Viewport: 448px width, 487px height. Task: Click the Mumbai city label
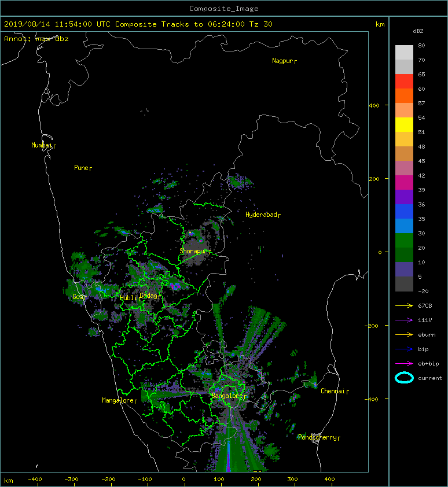coord(42,145)
